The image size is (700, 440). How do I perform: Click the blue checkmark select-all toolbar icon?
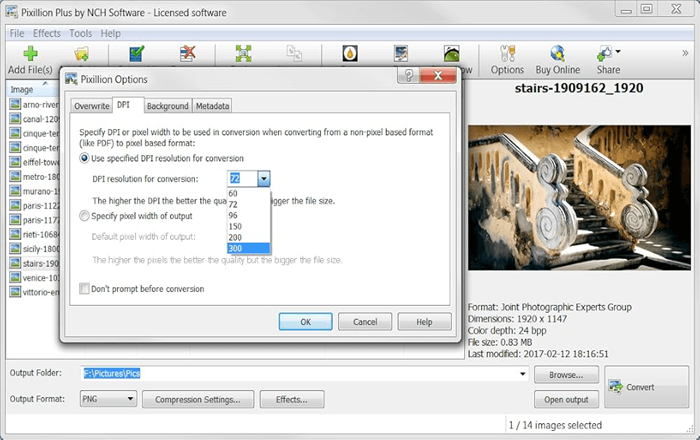pyautogui.click(x=136, y=54)
